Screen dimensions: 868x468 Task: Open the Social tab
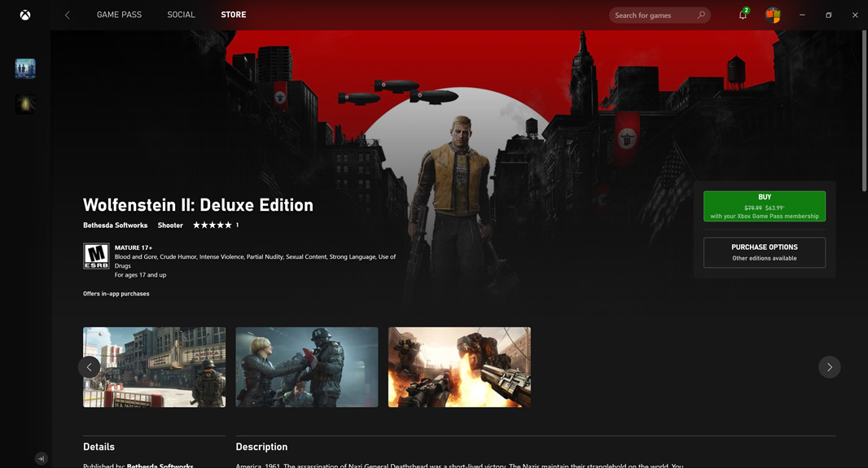181,15
